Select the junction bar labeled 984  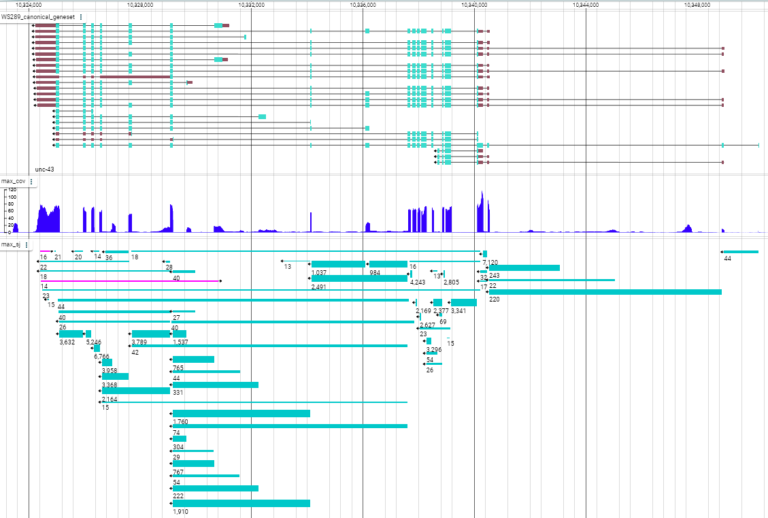coord(388,264)
